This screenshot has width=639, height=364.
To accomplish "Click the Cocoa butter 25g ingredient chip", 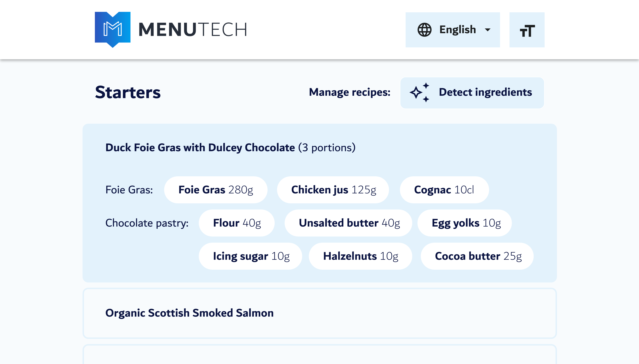I will [x=477, y=256].
